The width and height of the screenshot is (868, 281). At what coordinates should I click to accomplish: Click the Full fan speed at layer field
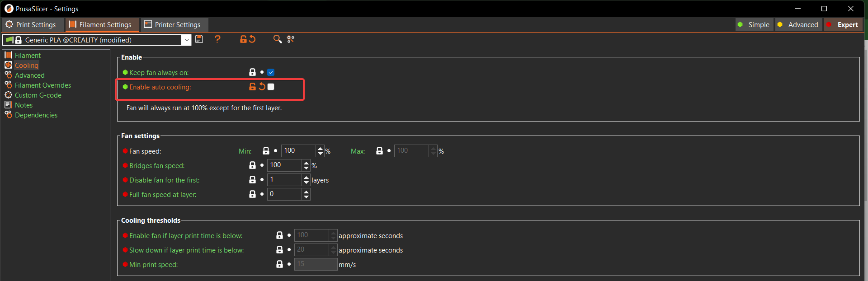pos(285,194)
